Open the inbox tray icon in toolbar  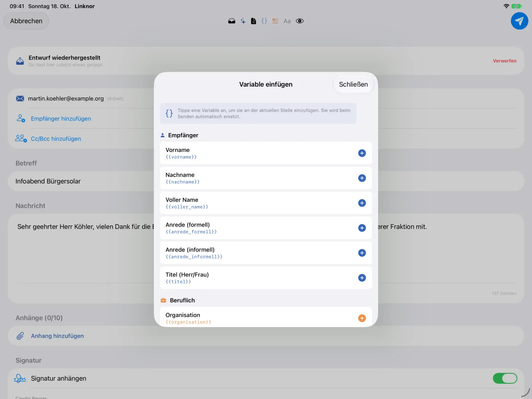[x=231, y=21]
